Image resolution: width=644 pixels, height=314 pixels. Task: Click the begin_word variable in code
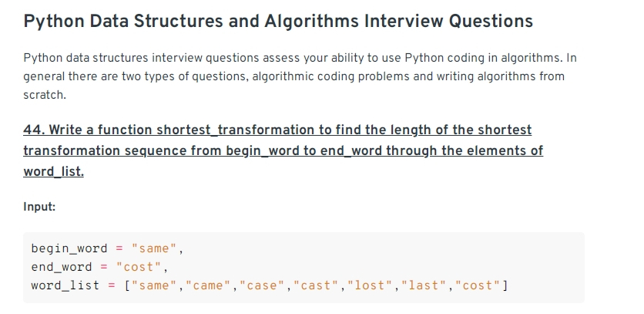click(x=69, y=248)
